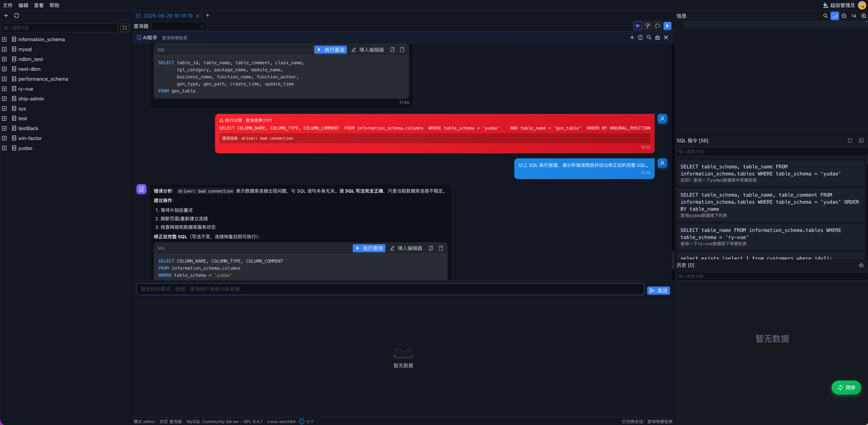Viewport: 868px width, 425px height.
Task: Click the user avatar beside the red error message
Action: pos(662,119)
